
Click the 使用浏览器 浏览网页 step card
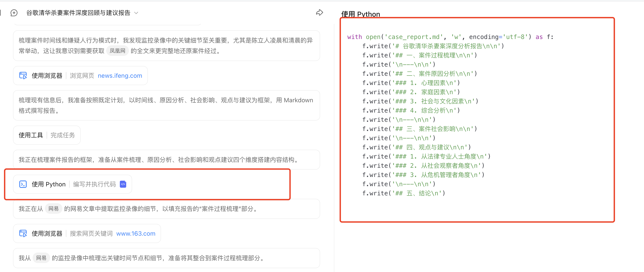(x=80, y=76)
